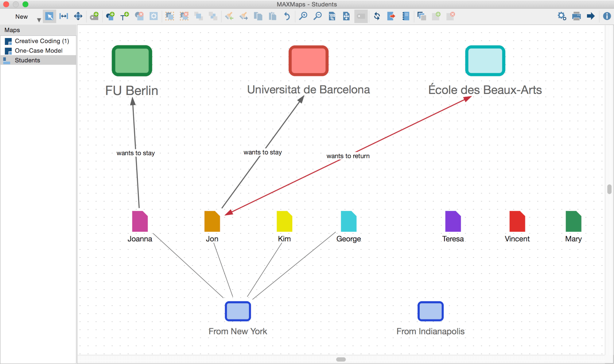The height and width of the screenshot is (364, 614).
Task: Click the New map button
Action: [x=21, y=17]
